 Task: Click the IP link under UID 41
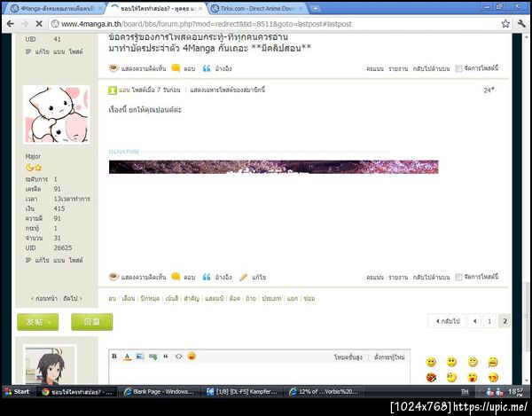28,51
